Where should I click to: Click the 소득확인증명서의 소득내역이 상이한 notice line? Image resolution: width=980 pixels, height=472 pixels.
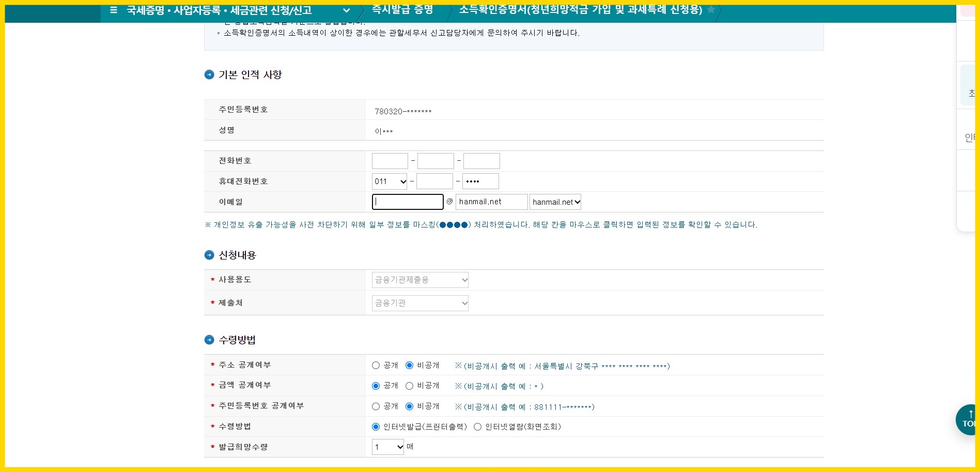point(401,33)
